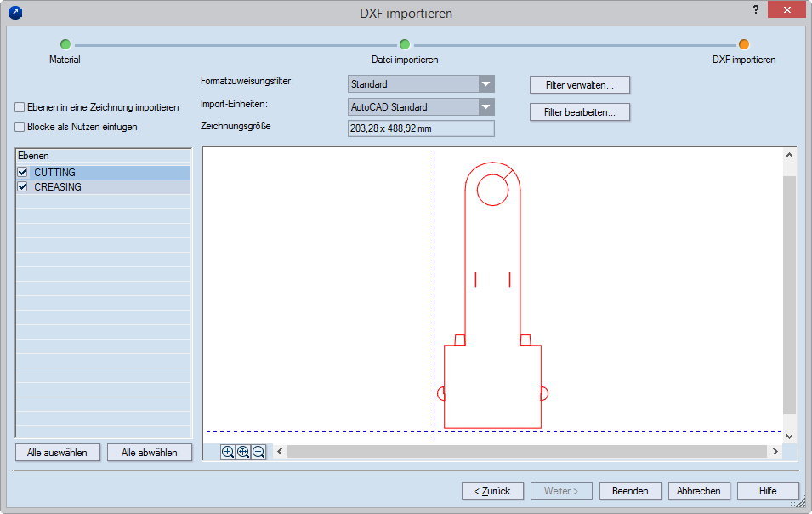Cancel with the Abbrechen button
Image resolution: width=812 pixels, height=514 pixels.
tap(699, 491)
